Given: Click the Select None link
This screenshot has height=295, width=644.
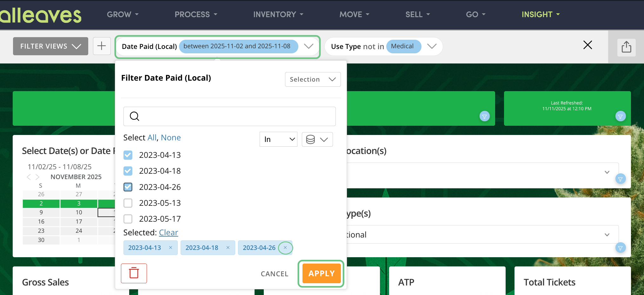Looking at the screenshot, I should click(x=171, y=137).
